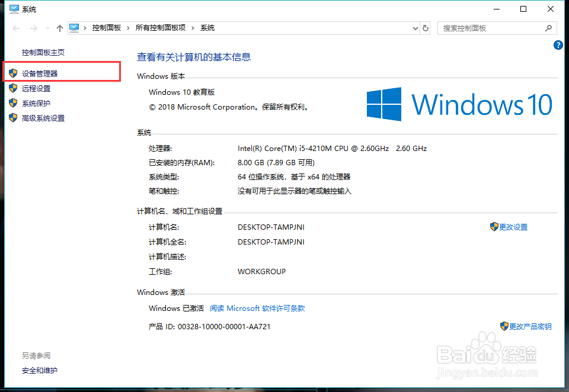Click 更改设置 link
The width and height of the screenshot is (569, 392).
pos(513,227)
